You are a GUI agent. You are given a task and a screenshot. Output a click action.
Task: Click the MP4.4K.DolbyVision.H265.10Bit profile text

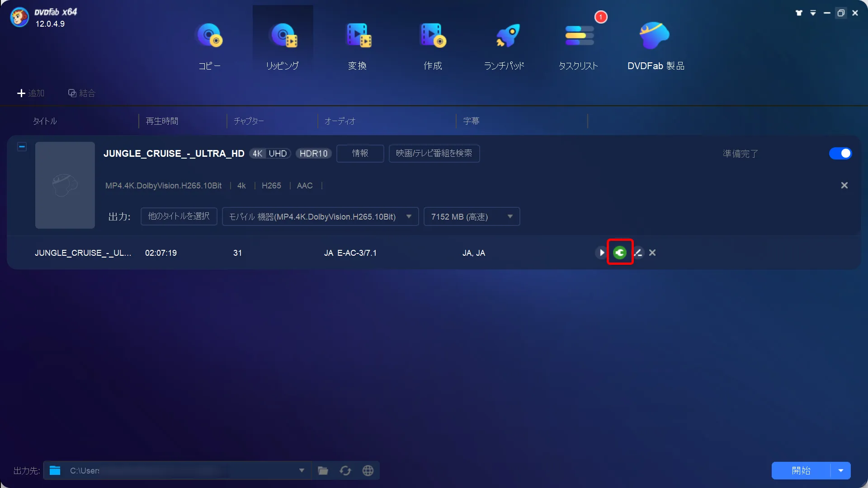[163, 186]
